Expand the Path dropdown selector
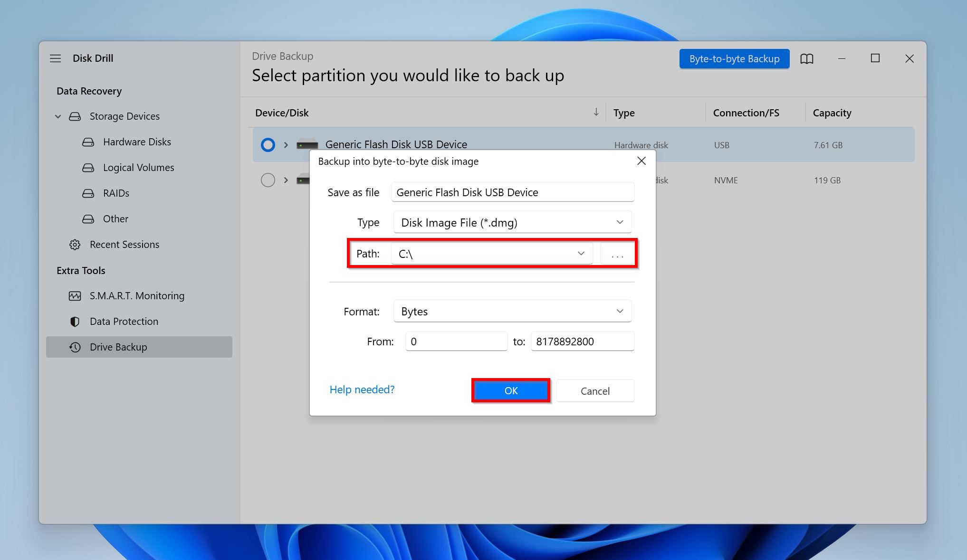 (x=580, y=253)
